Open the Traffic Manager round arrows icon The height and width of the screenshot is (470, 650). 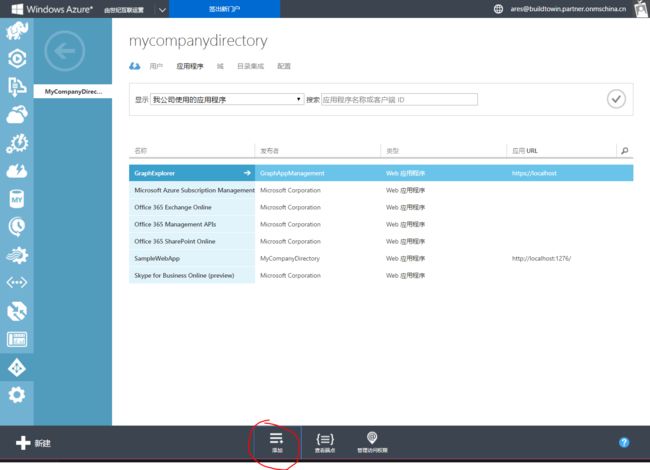click(17, 311)
